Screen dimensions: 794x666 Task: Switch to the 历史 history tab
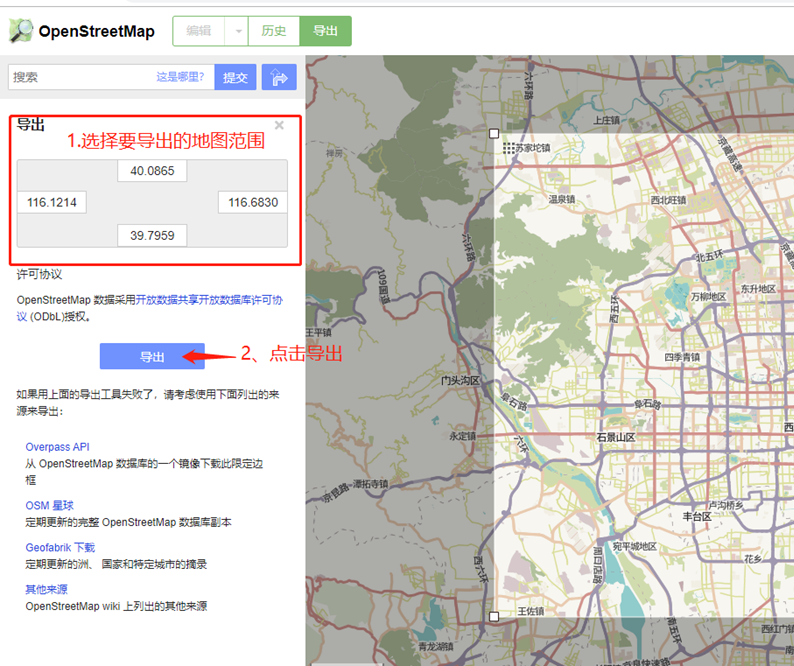tap(274, 31)
